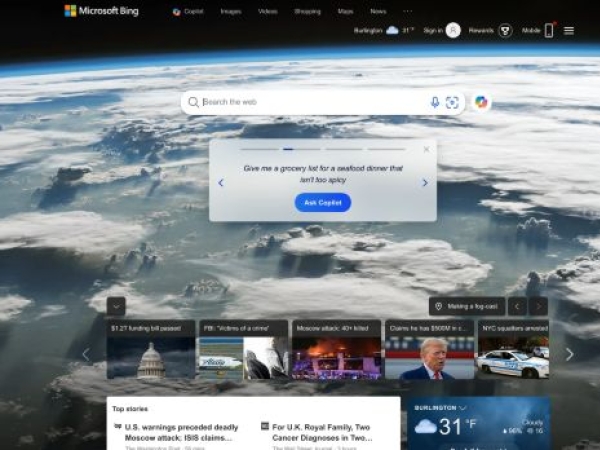Viewport: 600px width, 450px height.
Task: Close the Copilot suggestion card
Action: tap(426, 149)
